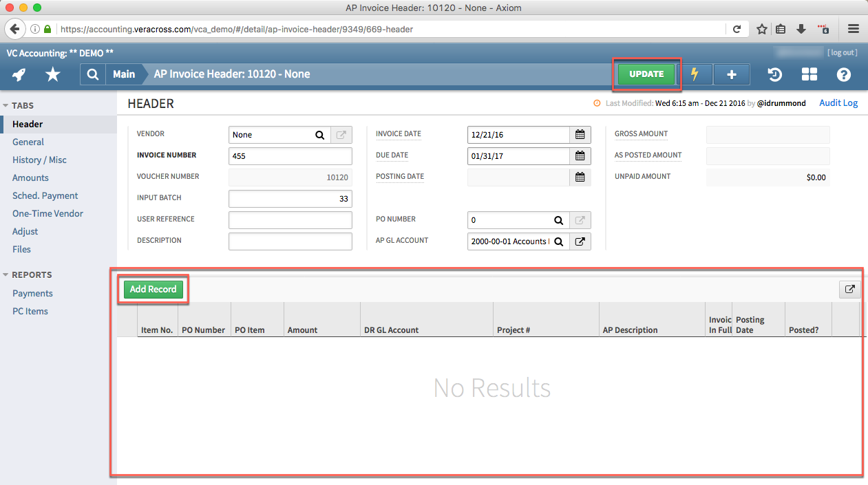Open the grid layout icon
The height and width of the screenshot is (485, 868).
point(809,74)
